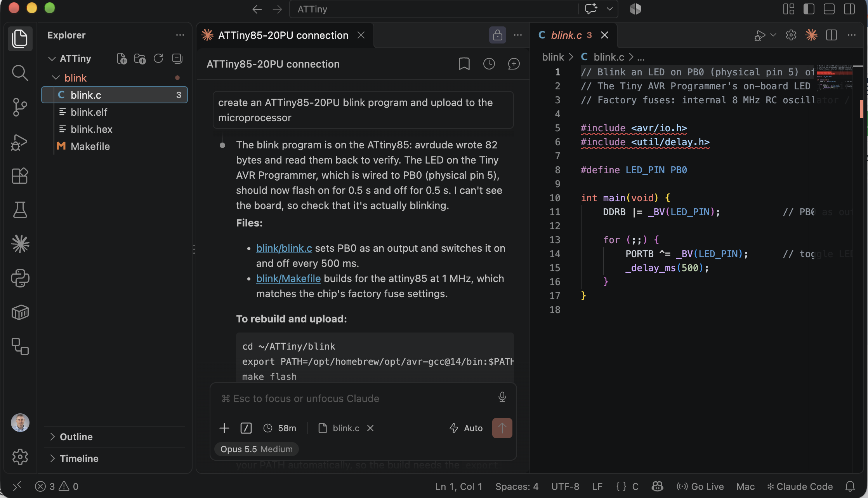Click the New Folder icon in Explorer
868x498 pixels.
click(140, 59)
